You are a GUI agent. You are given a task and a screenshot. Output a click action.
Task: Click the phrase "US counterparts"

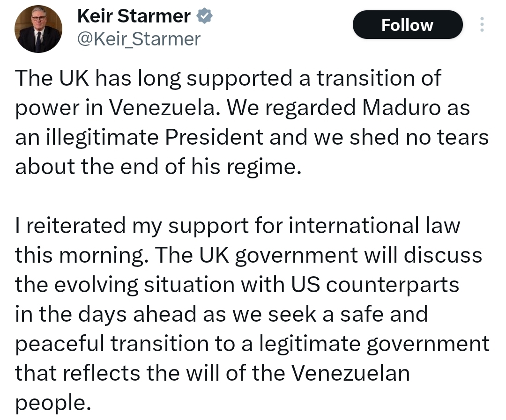click(390, 285)
